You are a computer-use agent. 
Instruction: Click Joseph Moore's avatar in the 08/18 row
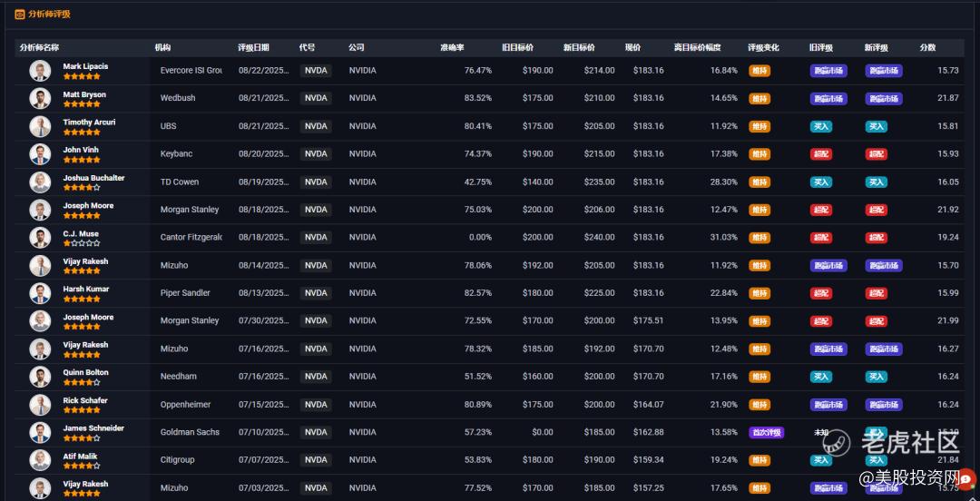click(40, 210)
